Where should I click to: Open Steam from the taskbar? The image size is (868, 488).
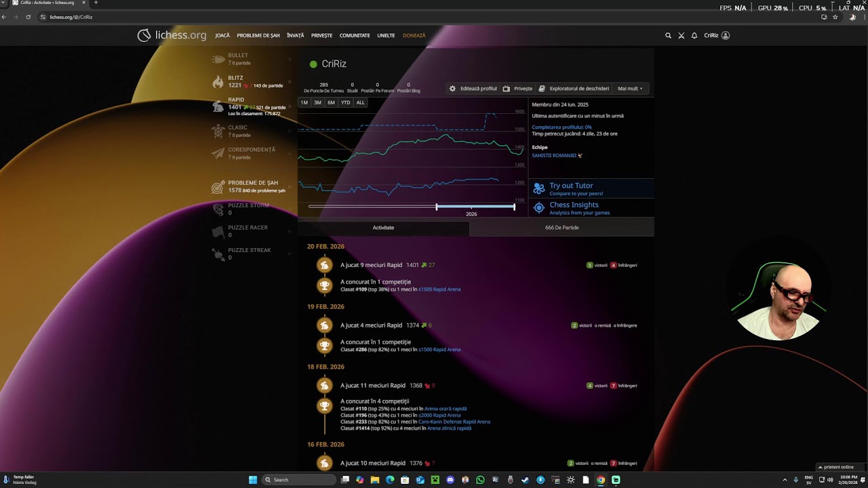(526, 480)
